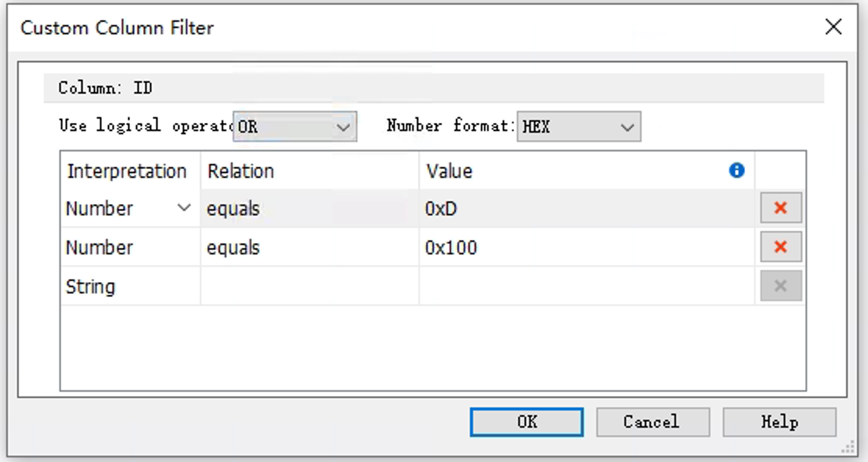The image size is (868, 462).
Task: Select the 'equals' relation cell for 0xD
Action: click(310, 208)
